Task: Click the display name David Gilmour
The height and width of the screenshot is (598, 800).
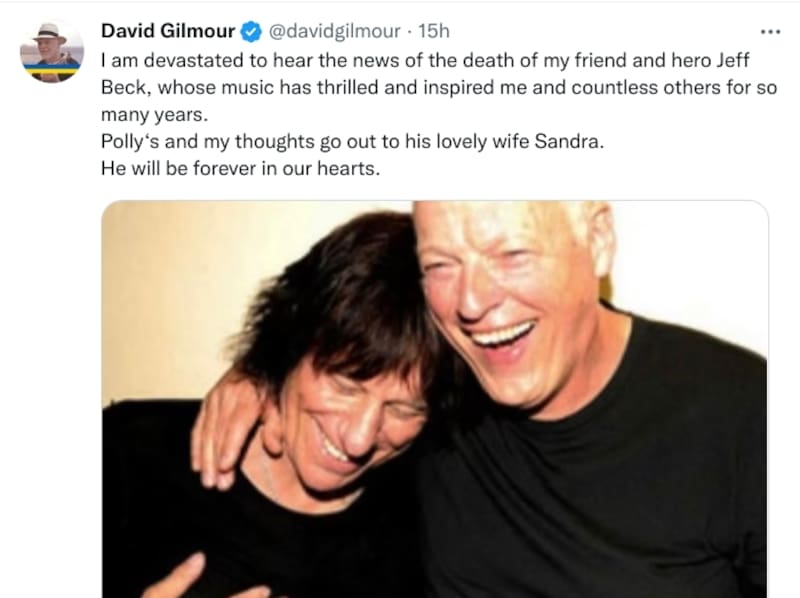Action: point(168,31)
